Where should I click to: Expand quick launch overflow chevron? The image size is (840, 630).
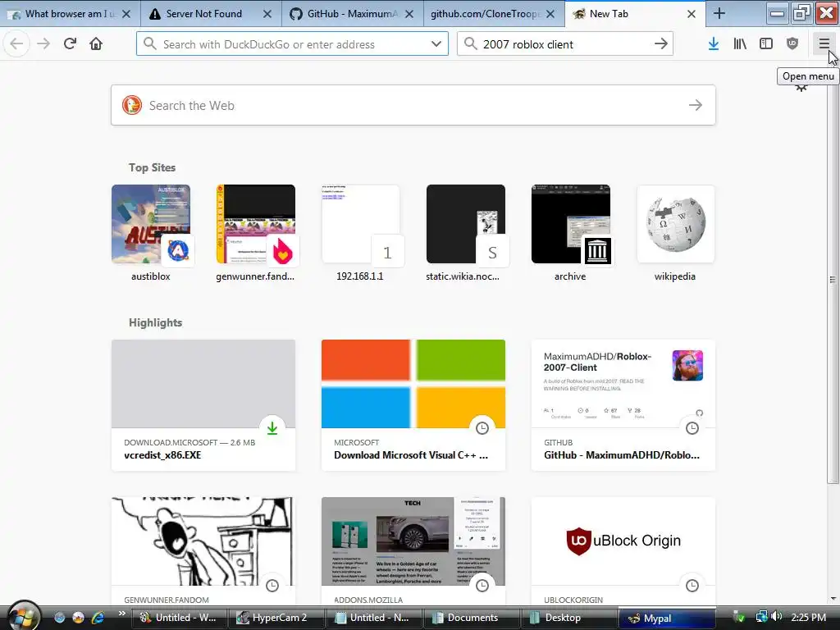coord(121,614)
